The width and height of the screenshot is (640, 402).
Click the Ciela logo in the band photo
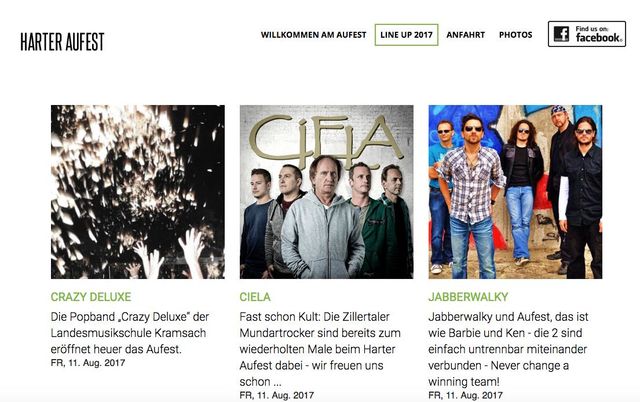coord(325,141)
